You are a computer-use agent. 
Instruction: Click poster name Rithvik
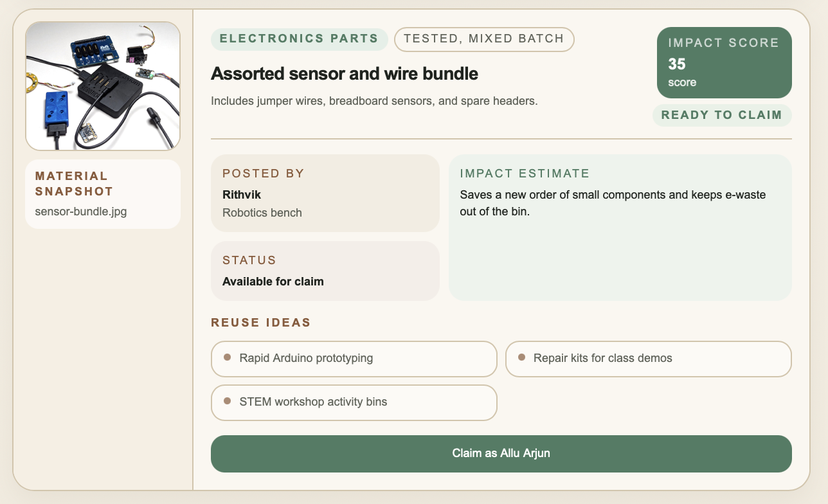[242, 194]
